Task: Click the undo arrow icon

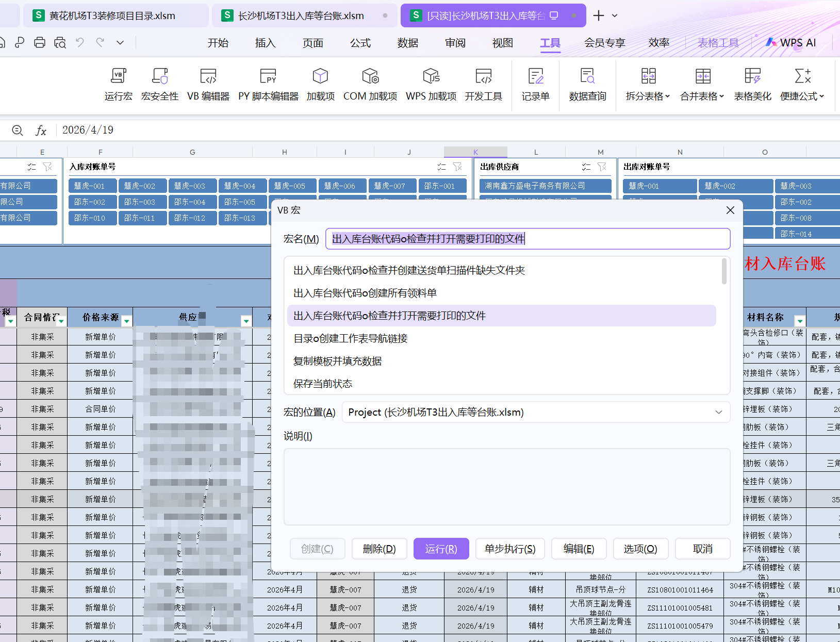Action: click(80, 43)
